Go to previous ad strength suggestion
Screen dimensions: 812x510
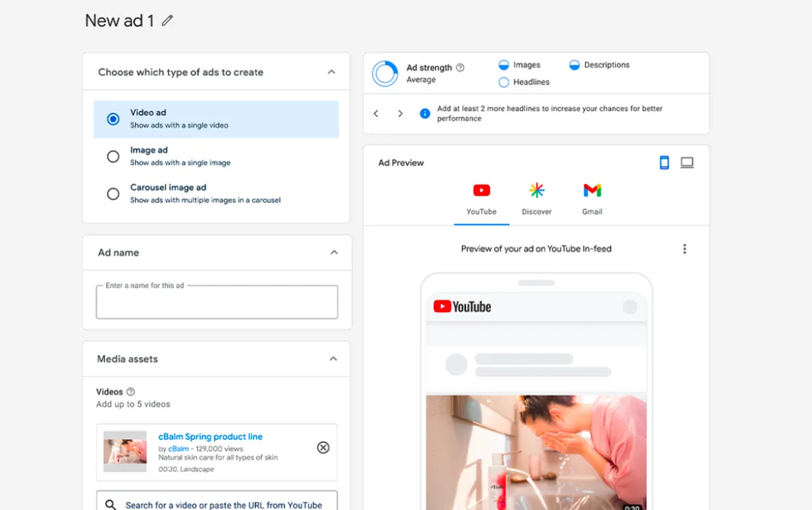[x=376, y=113]
